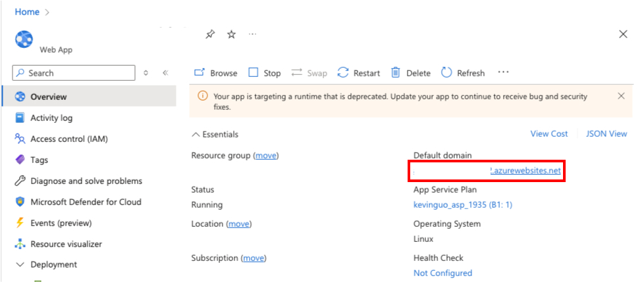Image resolution: width=644 pixels, height=282 pixels.
Task: Click the Stop square icon
Action: 254,72
